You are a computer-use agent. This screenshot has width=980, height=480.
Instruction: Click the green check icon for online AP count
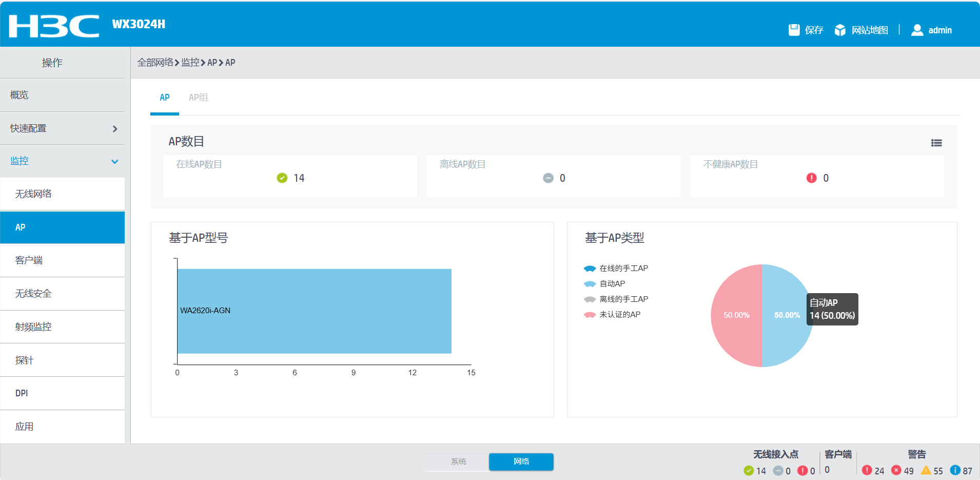(282, 178)
